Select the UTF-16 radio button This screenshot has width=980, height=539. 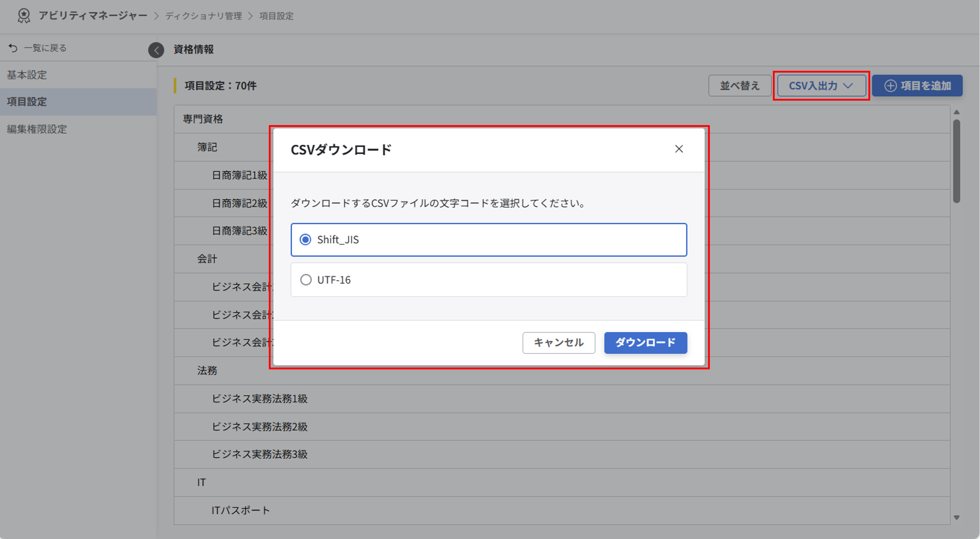coord(306,280)
